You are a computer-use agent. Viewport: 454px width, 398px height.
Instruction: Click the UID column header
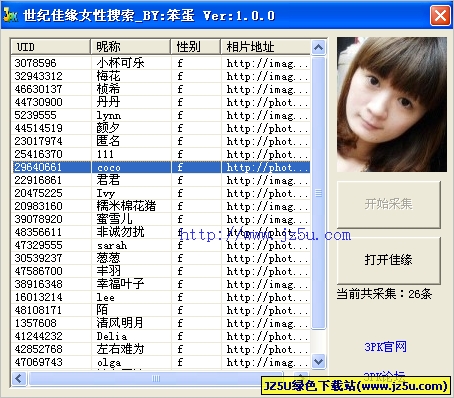50,47
